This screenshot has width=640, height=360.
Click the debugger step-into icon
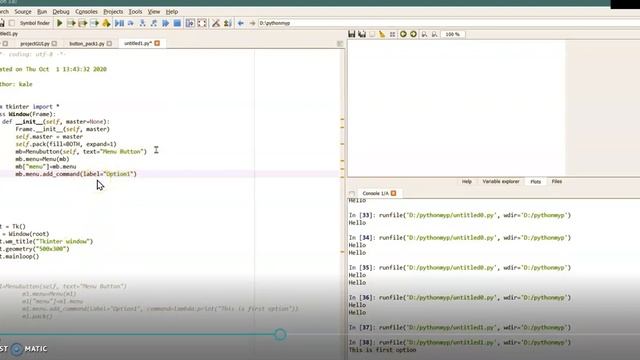coord(142,23)
